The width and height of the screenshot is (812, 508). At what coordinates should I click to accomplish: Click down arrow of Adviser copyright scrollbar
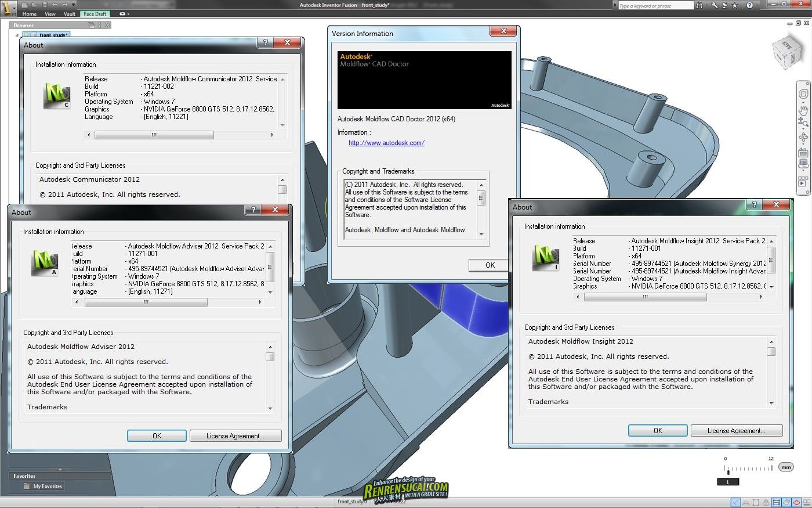point(270,409)
